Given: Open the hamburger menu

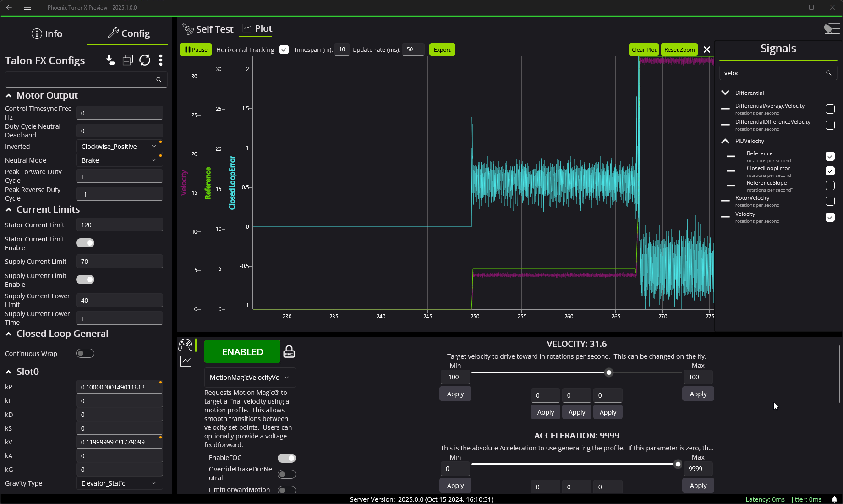Looking at the screenshot, I should (x=27, y=7).
